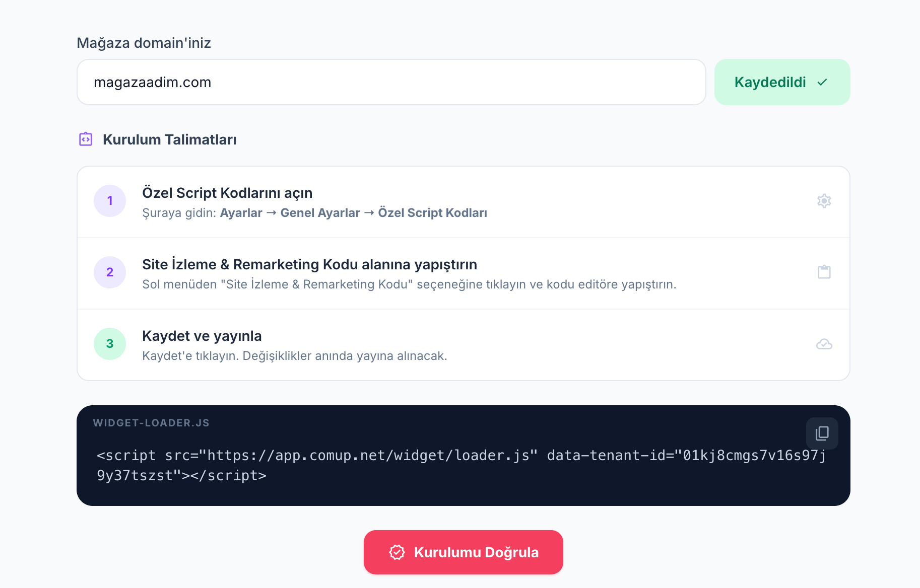Click the Kurulumu Doğrula button
The image size is (920, 588).
[463, 552]
